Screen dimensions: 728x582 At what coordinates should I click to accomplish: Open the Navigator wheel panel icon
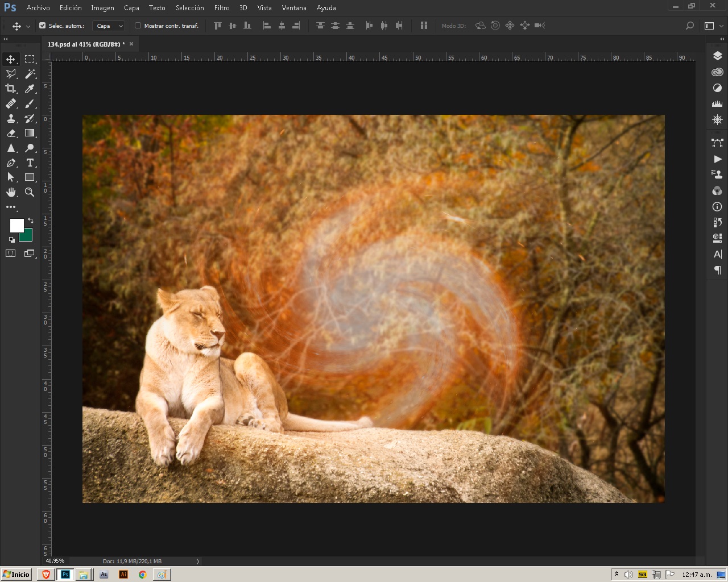click(717, 120)
